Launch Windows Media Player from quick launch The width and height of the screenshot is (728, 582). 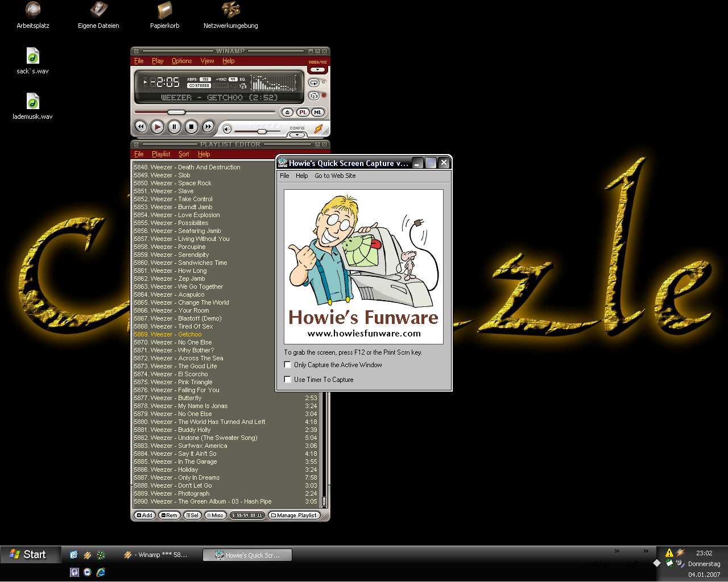(87, 572)
